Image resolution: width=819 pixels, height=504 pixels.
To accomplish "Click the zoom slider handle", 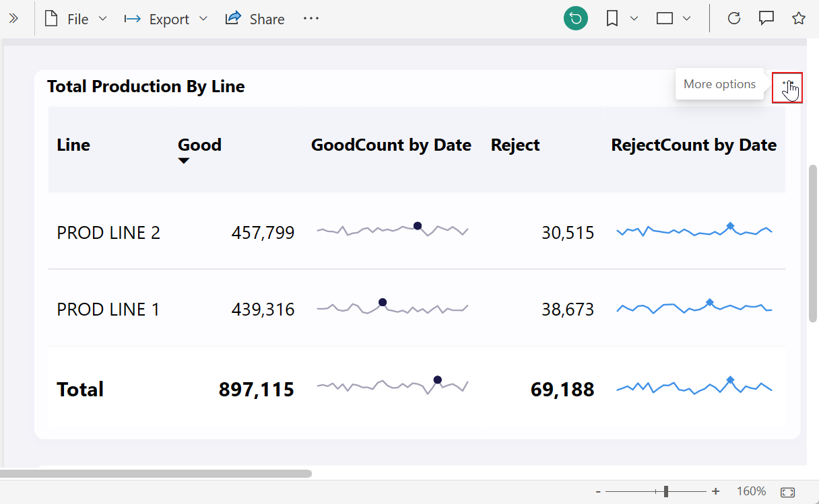I will [666, 492].
